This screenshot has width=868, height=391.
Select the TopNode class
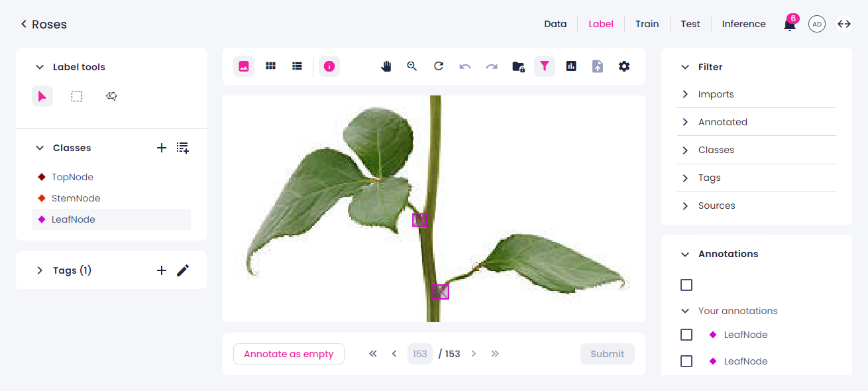pos(111,177)
